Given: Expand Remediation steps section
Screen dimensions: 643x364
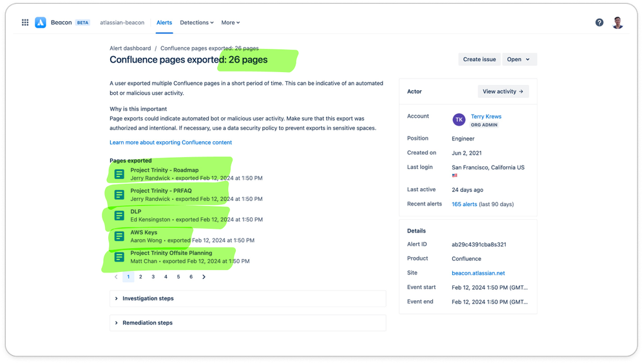Looking at the screenshot, I should click(247, 323).
